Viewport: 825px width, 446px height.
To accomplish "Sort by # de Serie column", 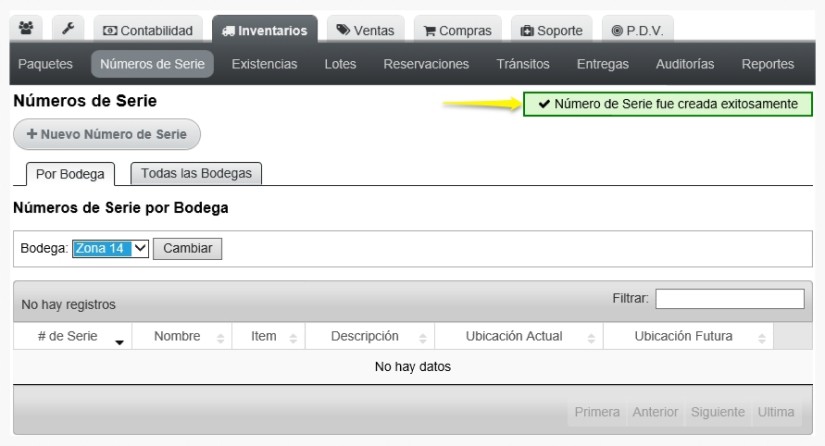I will [x=73, y=336].
